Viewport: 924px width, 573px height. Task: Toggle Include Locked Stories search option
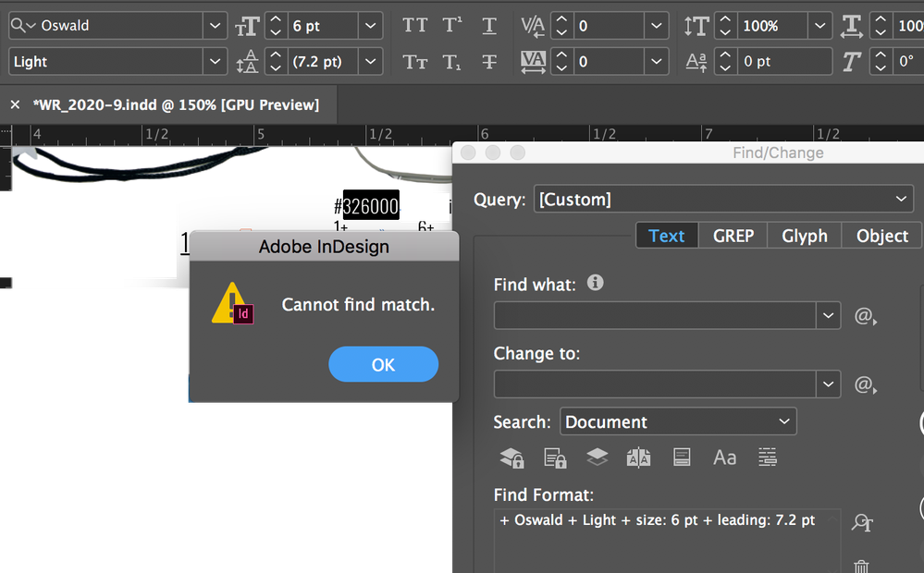click(555, 457)
